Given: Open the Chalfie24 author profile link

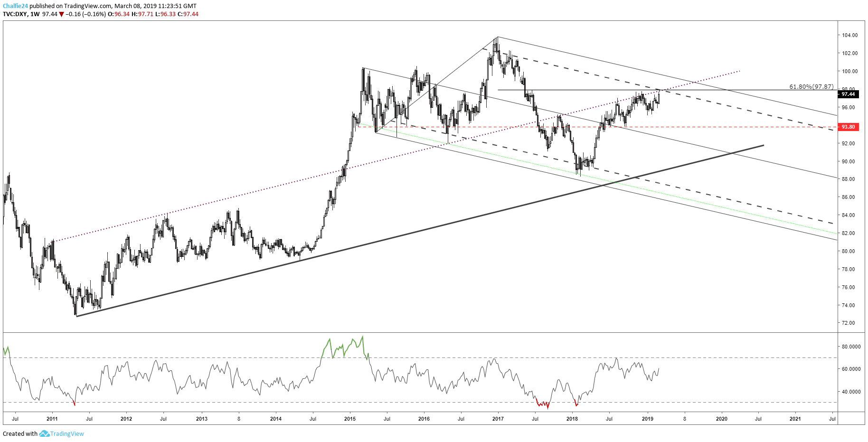Looking at the screenshot, I should 15,6.
